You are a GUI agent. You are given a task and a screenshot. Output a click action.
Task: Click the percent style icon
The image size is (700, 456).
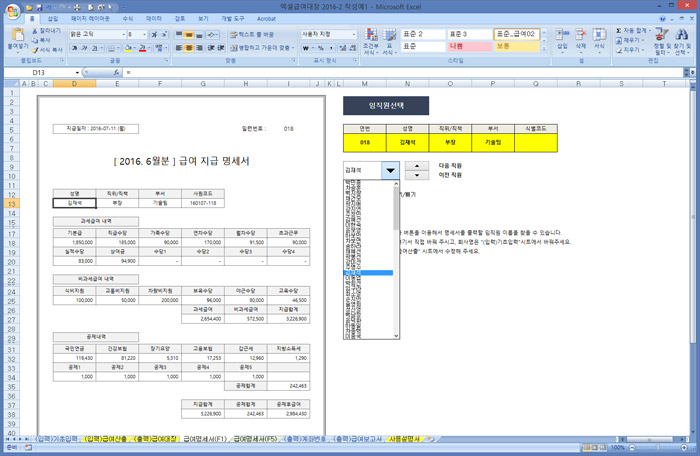(x=321, y=48)
